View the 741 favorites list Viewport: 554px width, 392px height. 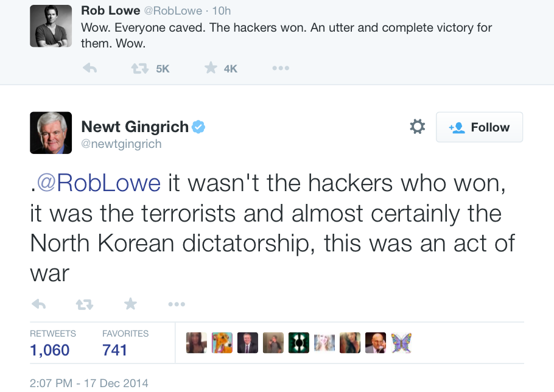(114, 350)
